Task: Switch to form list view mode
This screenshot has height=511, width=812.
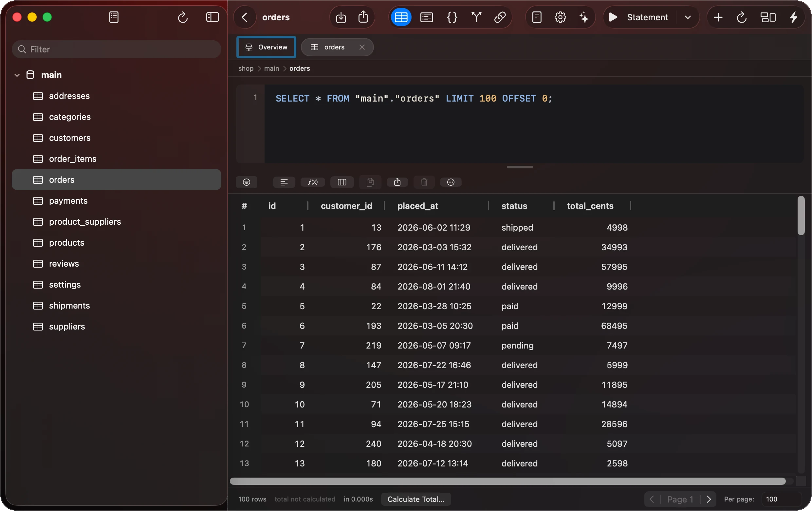Action: pyautogui.click(x=427, y=17)
